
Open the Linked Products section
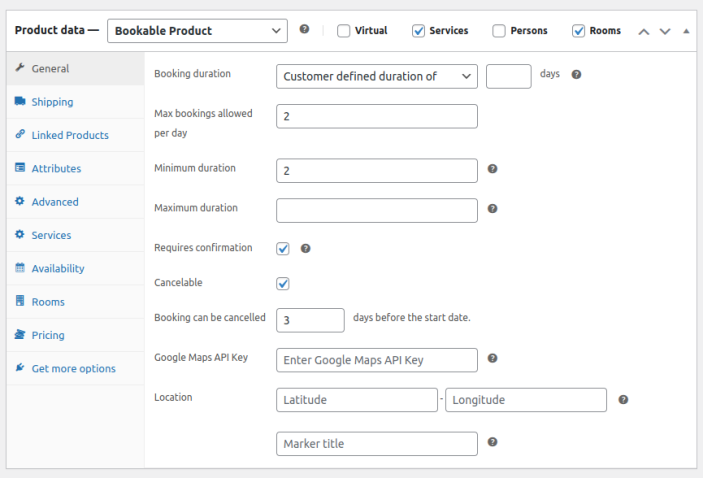[x=70, y=135]
